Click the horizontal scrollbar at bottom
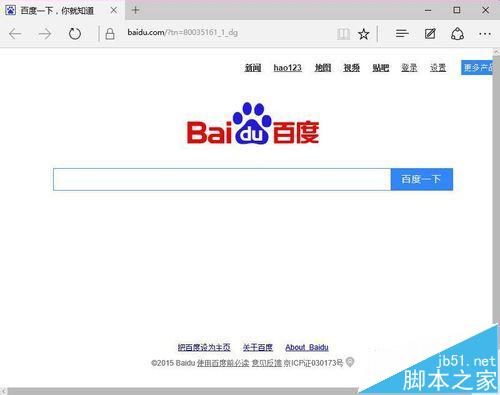This screenshot has height=395, width=500. pyautogui.click(x=183, y=391)
